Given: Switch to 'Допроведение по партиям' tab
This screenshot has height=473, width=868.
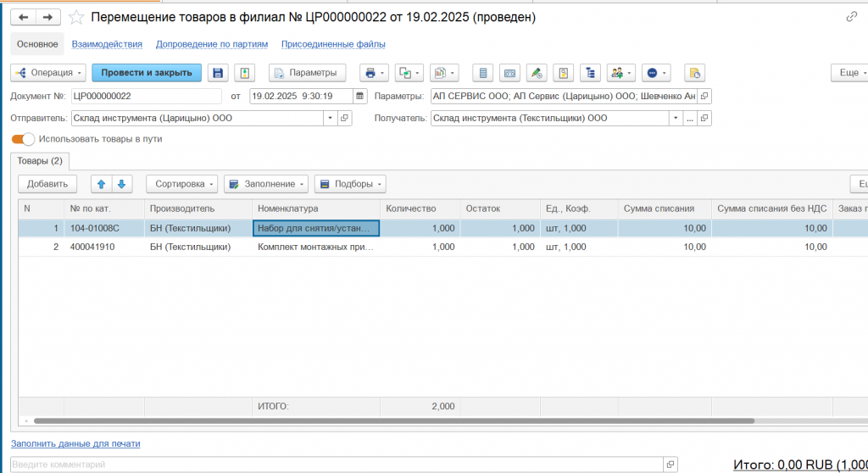Looking at the screenshot, I should click(211, 44).
